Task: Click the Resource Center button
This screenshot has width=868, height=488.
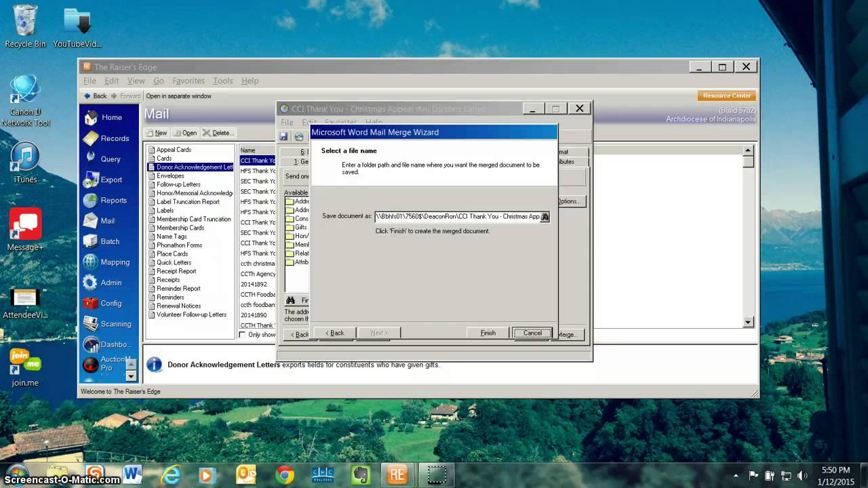Action: tap(726, 96)
